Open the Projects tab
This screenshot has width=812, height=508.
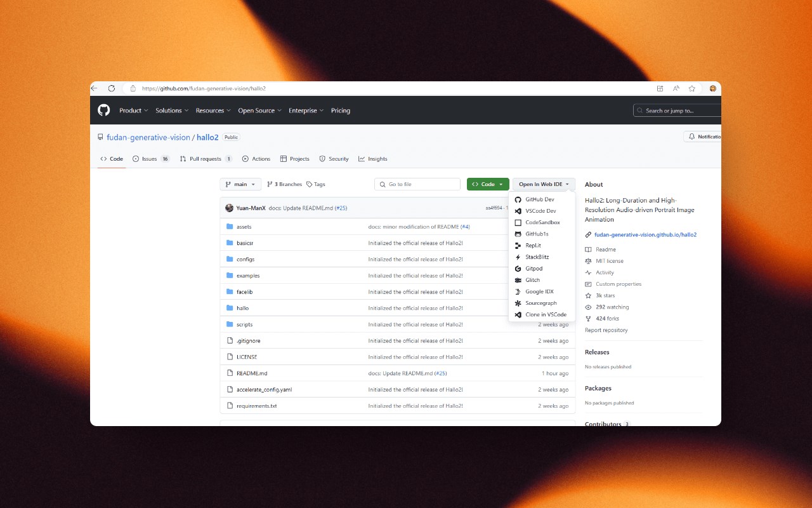point(295,159)
